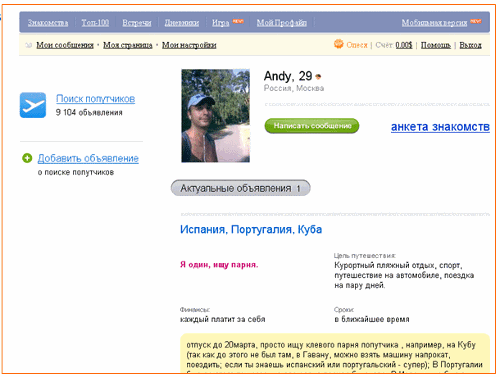The height and width of the screenshot is (377, 500).
Task: Open the Испания, Португалия, Куба listing
Action: tap(251, 229)
